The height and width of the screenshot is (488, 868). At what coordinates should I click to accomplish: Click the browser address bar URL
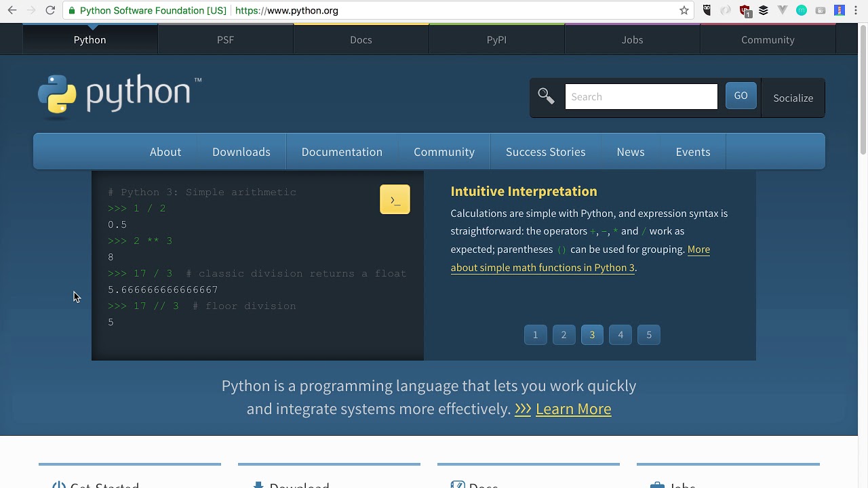[x=286, y=11]
